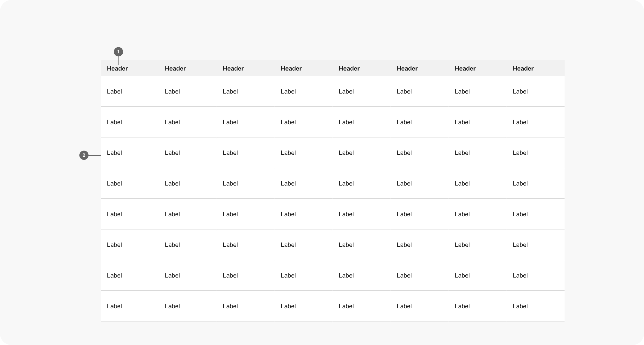Select the Label in last row, third column
Screen dimensions: 644x345
[230, 306]
